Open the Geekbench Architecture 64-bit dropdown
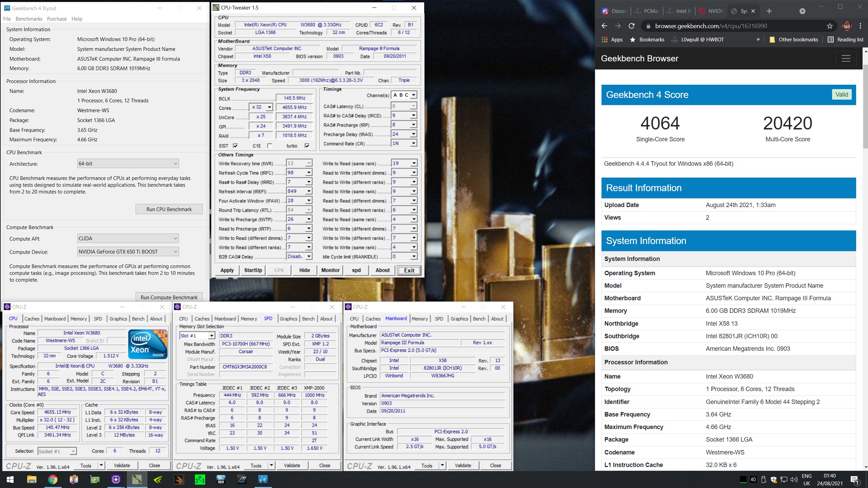 (128, 163)
